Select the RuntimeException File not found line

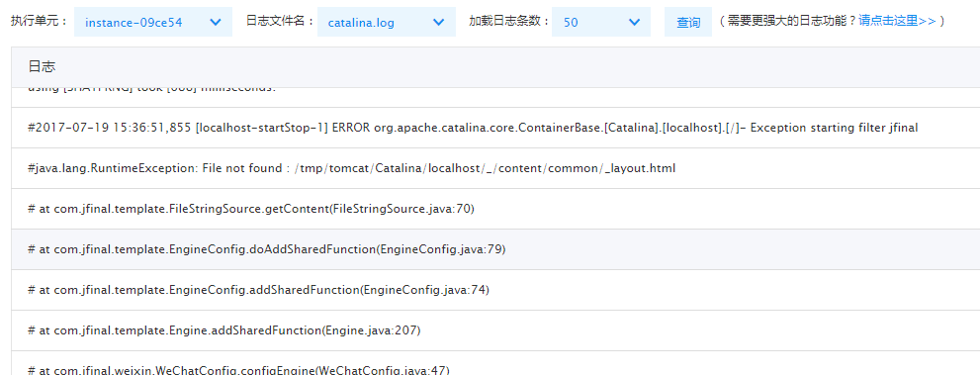pyautogui.click(x=495, y=168)
